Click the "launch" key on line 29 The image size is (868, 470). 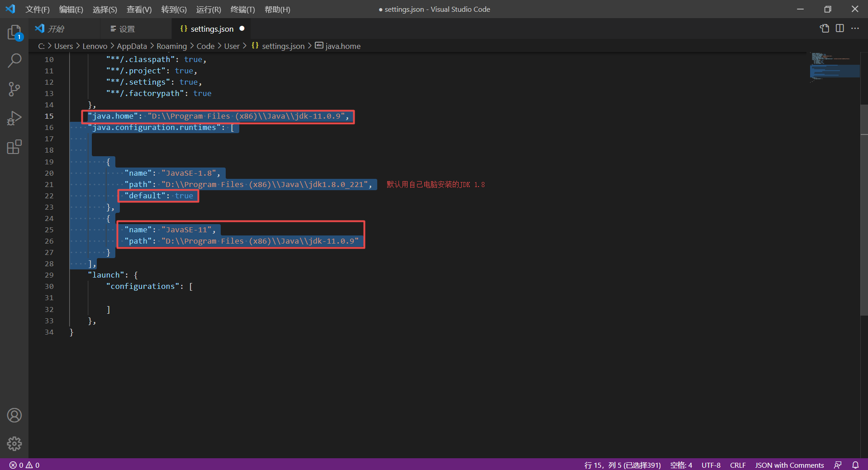[x=106, y=275]
